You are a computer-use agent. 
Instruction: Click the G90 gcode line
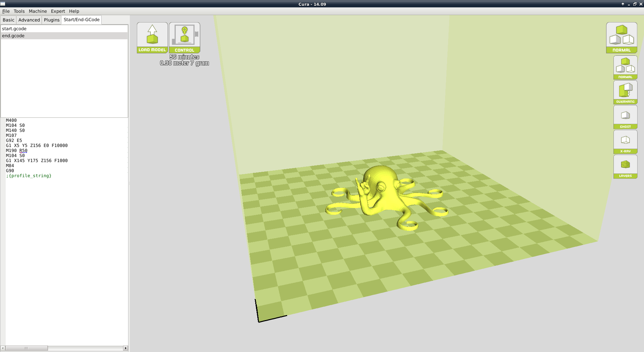(x=10, y=170)
